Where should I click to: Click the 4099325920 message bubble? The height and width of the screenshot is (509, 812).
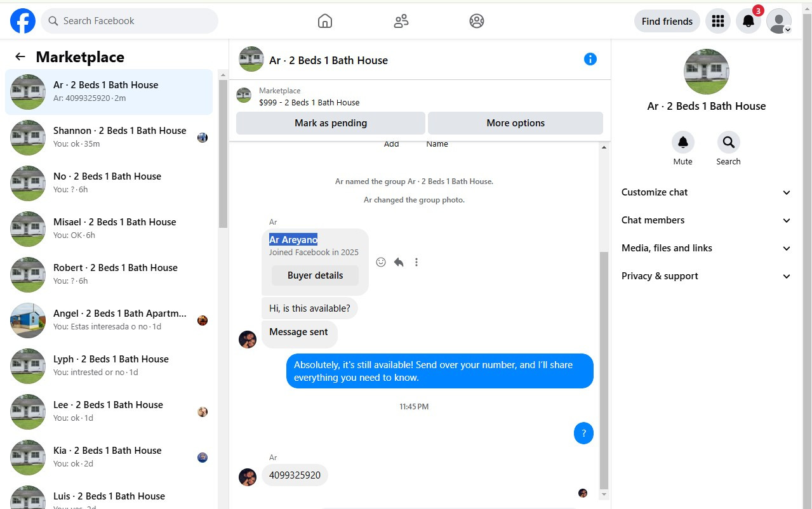(295, 475)
